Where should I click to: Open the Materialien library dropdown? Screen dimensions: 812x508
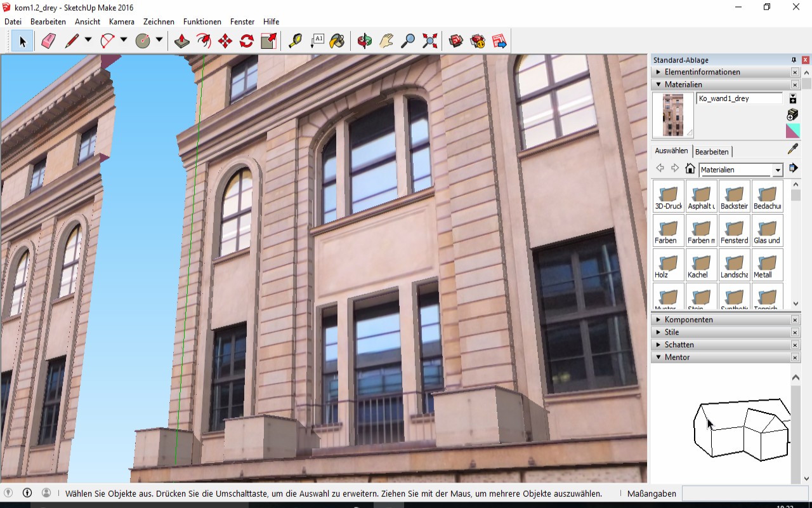778,170
